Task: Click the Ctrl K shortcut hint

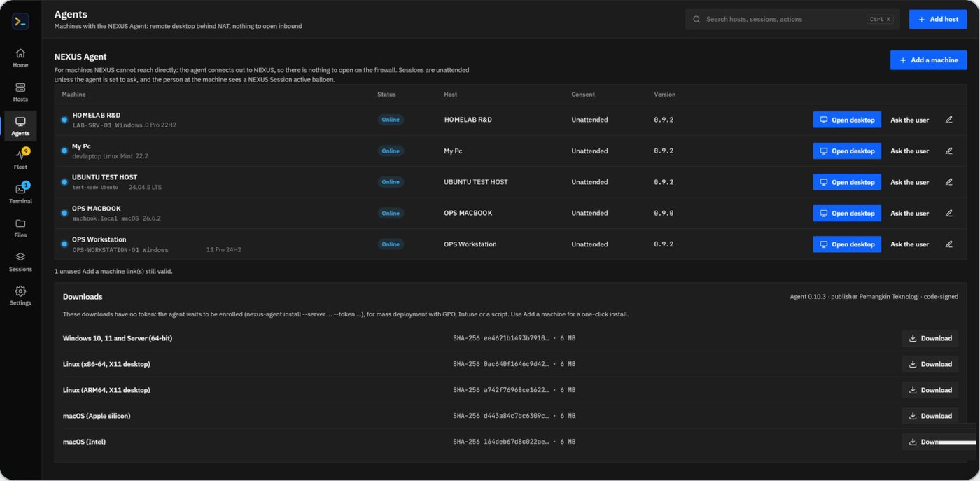Action: (x=880, y=20)
